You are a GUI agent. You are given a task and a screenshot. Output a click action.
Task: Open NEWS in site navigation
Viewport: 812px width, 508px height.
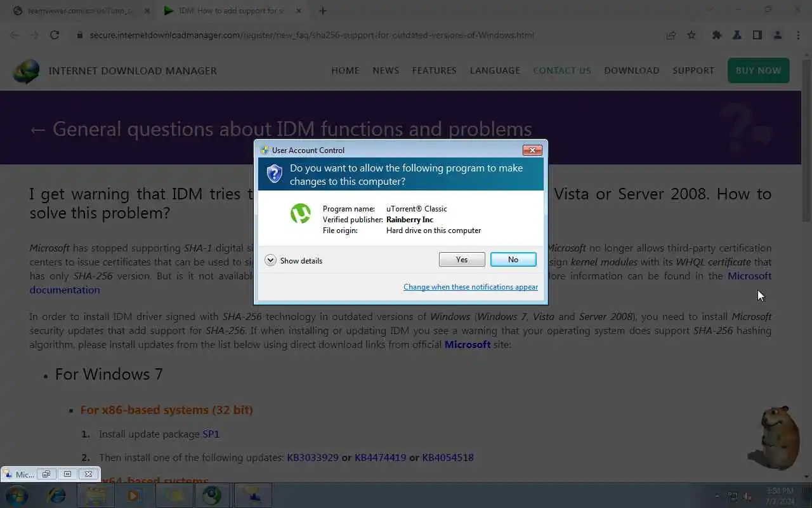click(386, 70)
